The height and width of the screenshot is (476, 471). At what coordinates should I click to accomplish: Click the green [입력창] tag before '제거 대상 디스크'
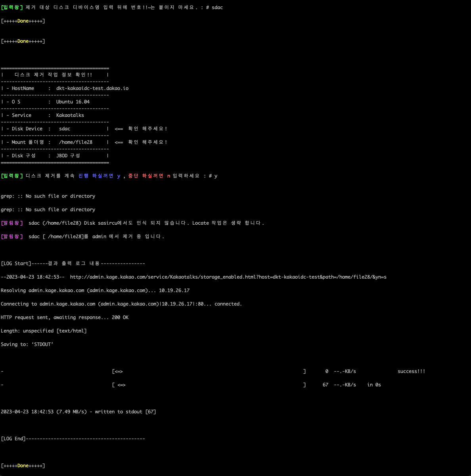(x=12, y=8)
